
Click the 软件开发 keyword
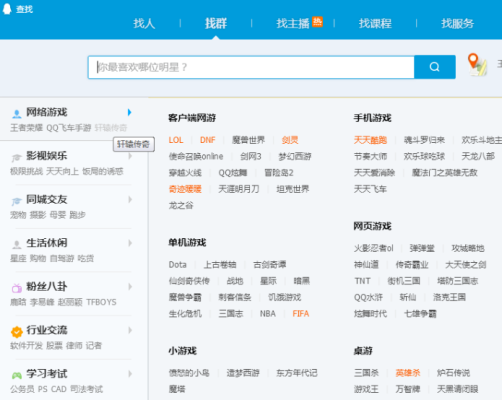[26, 346]
